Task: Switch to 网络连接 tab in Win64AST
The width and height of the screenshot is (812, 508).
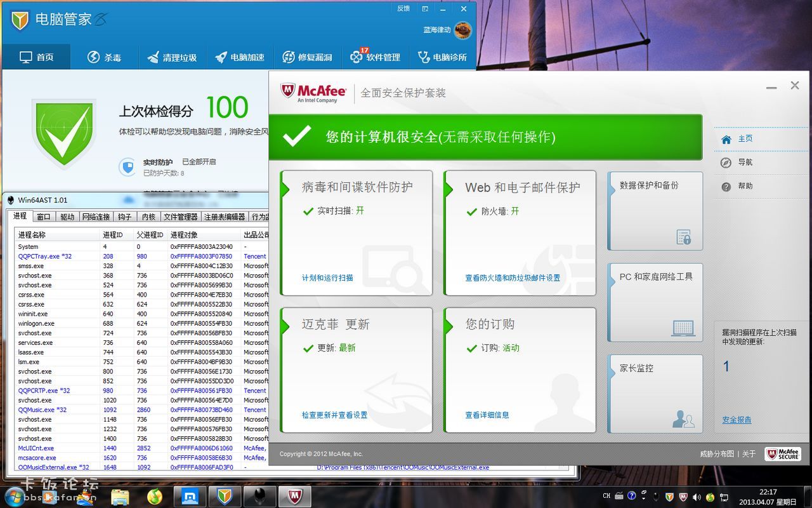Action: coord(96,217)
